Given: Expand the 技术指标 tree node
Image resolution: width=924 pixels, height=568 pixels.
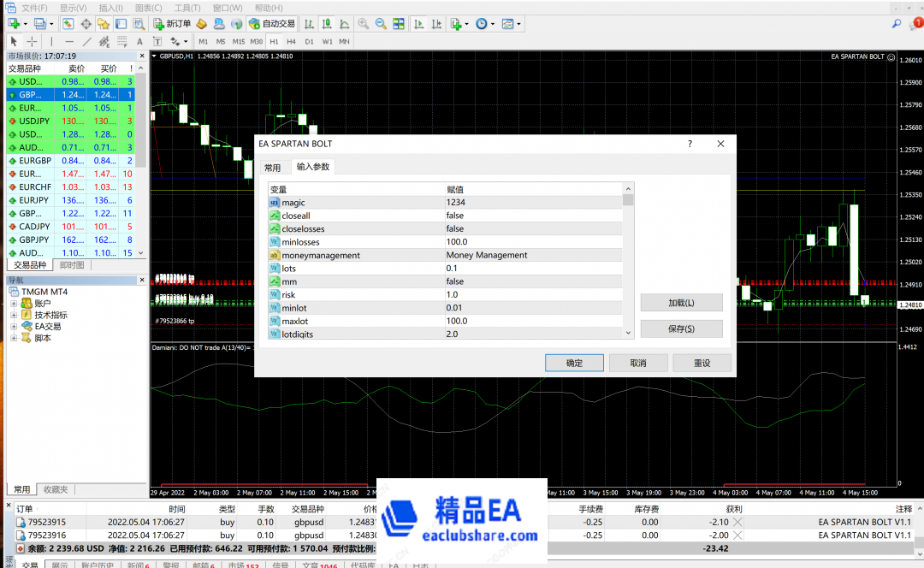Looking at the screenshot, I should [x=14, y=315].
